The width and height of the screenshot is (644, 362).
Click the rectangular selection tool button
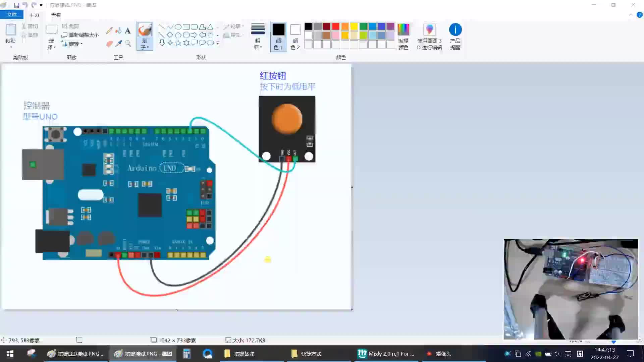(x=51, y=29)
